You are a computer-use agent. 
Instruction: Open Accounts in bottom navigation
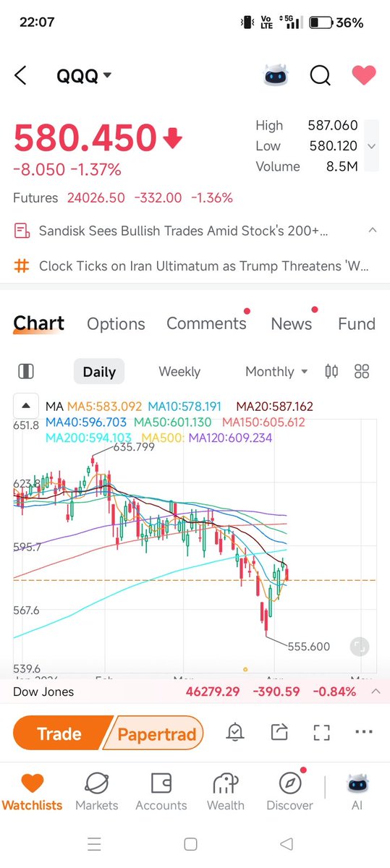coord(161,791)
